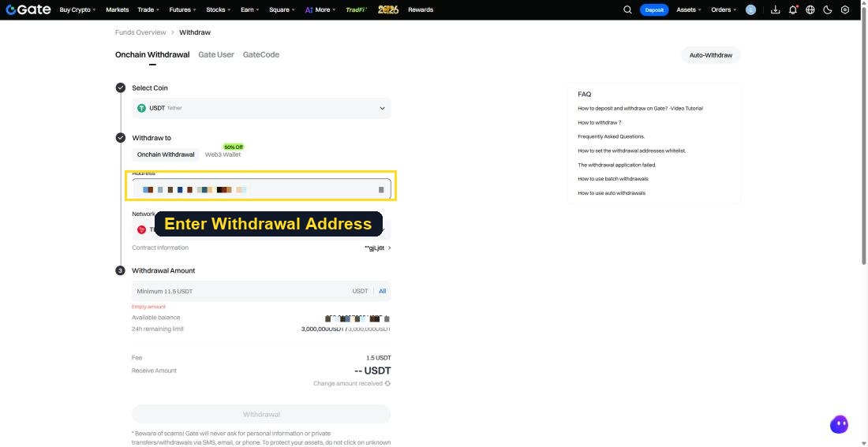This screenshot has width=868, height=447.
Task: Open FAQ How to withdraw
Action: click(599, 123)
